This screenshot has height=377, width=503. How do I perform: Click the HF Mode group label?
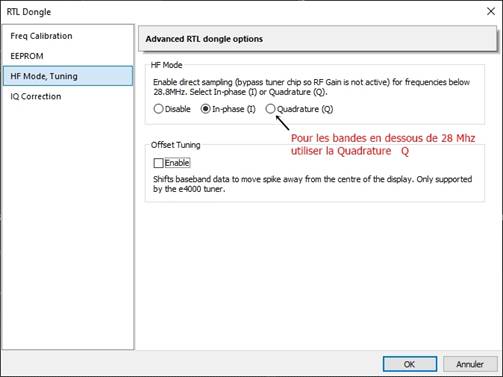click(x=166, y=65)
